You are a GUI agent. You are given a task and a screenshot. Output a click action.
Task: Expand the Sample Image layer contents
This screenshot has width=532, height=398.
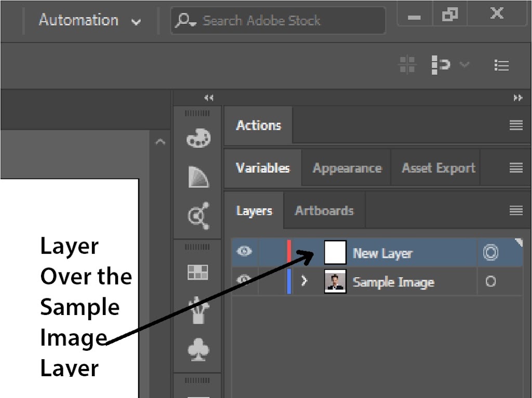click(x=304, y=281)
